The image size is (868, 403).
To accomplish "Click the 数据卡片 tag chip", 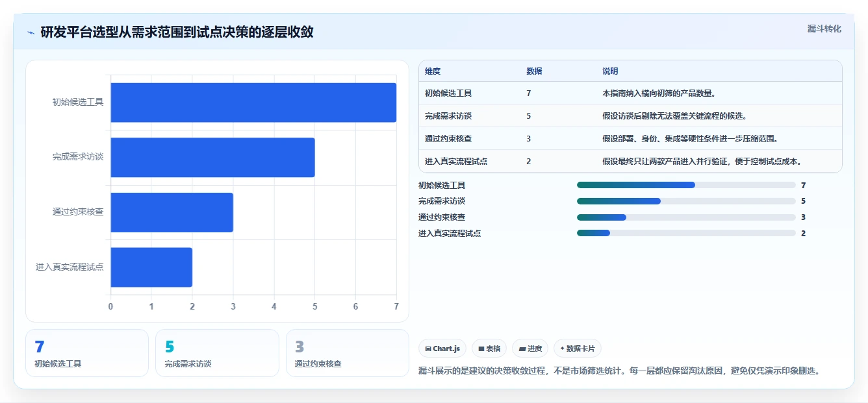I will click(x=577, y=348).
